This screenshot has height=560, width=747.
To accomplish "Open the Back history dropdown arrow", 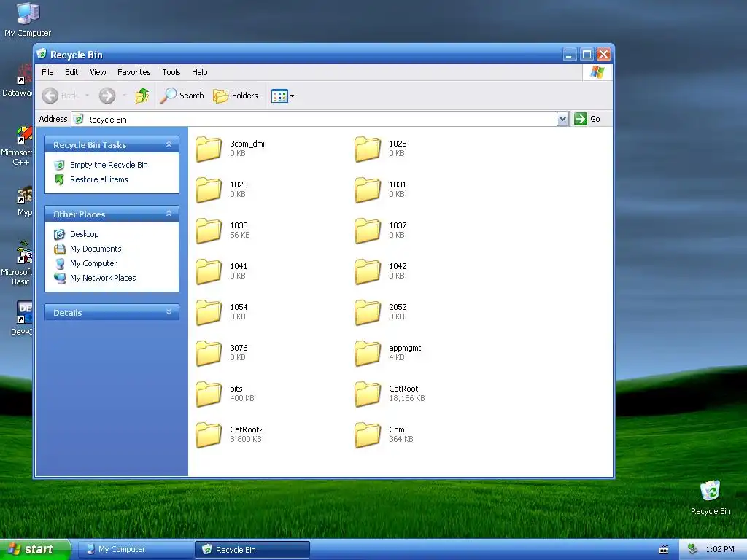I will [87, 96].
